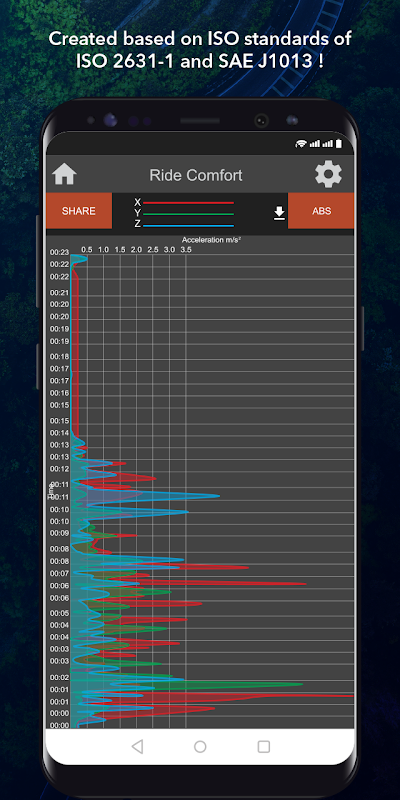Tap the Wi-Fi status icon
This screenshot has width=400, height=800.
[x=301, y=144]
